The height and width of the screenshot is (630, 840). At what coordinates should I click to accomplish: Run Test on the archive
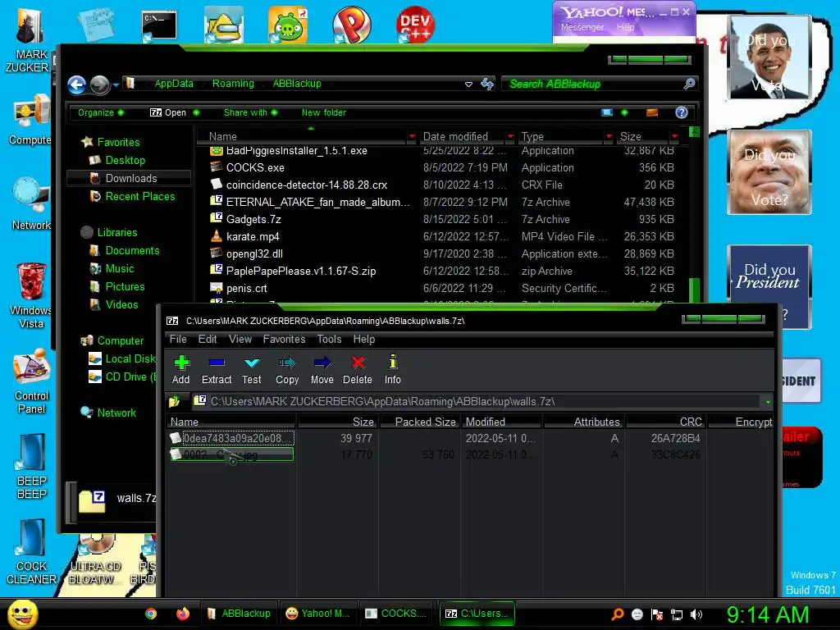coord(251,370)
